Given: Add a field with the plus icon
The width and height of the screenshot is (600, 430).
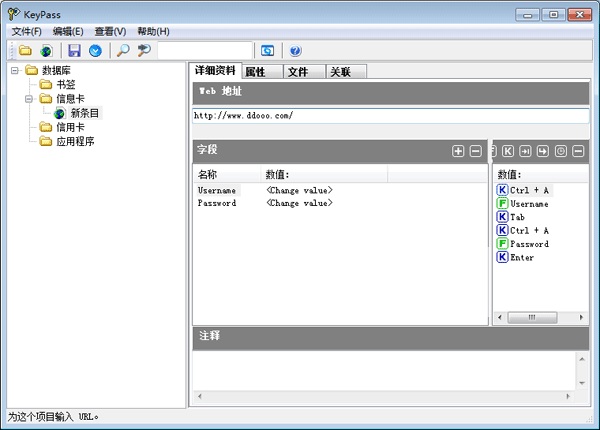Looking at the screenshot, I should point(458,151).
